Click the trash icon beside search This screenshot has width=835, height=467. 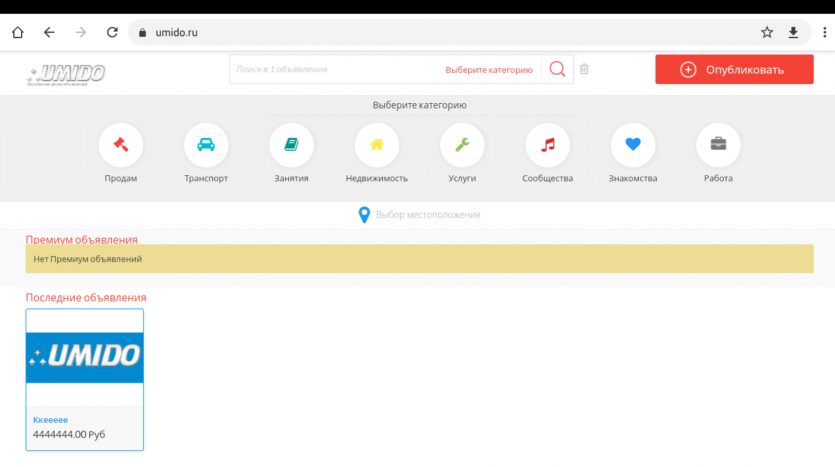pyautogui.click(x=585, y=69)
